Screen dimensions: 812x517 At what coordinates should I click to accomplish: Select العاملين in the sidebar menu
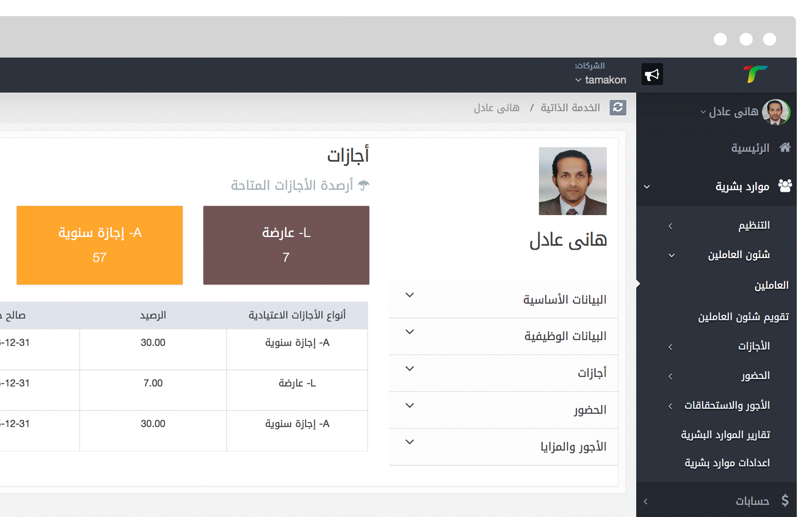771,286
